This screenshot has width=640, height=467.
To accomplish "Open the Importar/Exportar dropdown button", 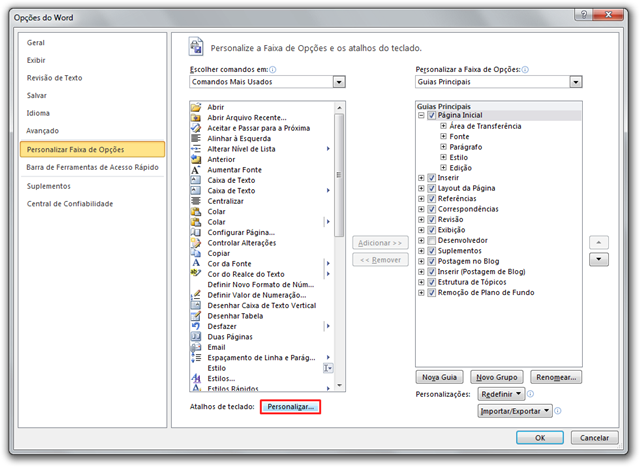I will [515, 411].
